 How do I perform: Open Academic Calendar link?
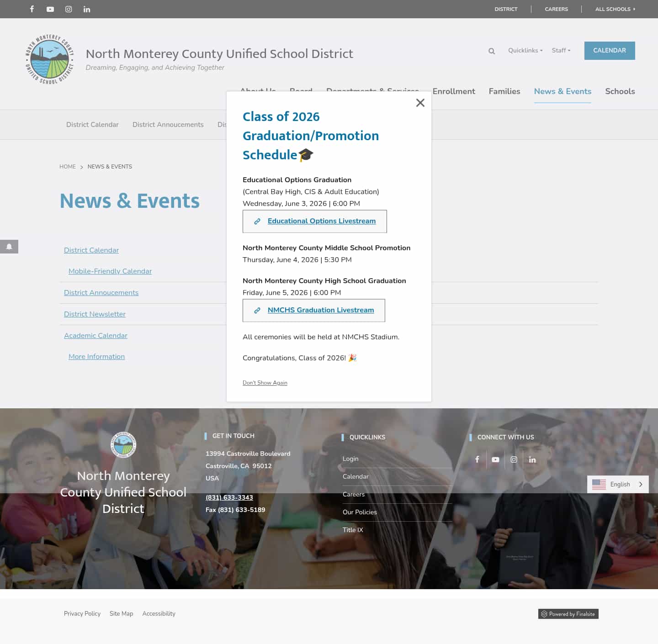(96, 336)
